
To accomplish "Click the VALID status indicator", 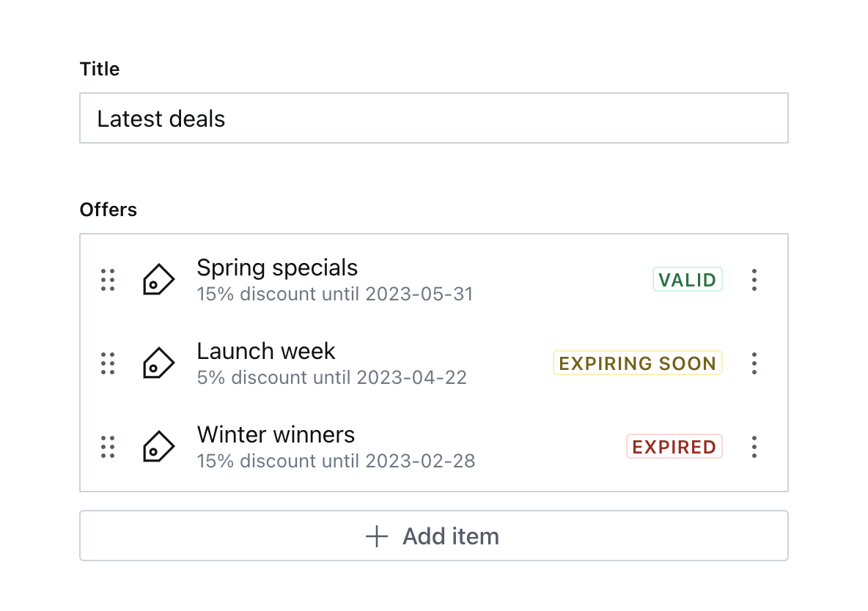I will (x=687, y=279).
